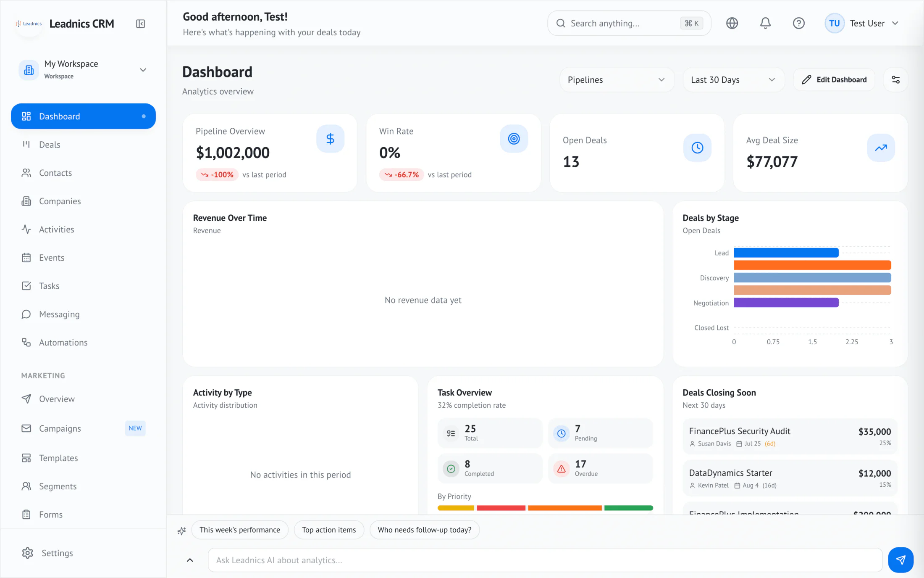Click the blue Lead bar
Screen dimensions: 924x578
pyautogui.click(x=786, y=253)
